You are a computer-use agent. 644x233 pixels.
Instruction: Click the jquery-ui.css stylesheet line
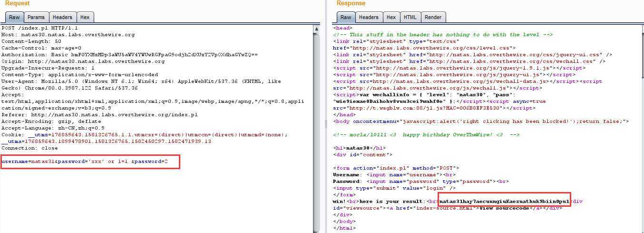(472, 55)
